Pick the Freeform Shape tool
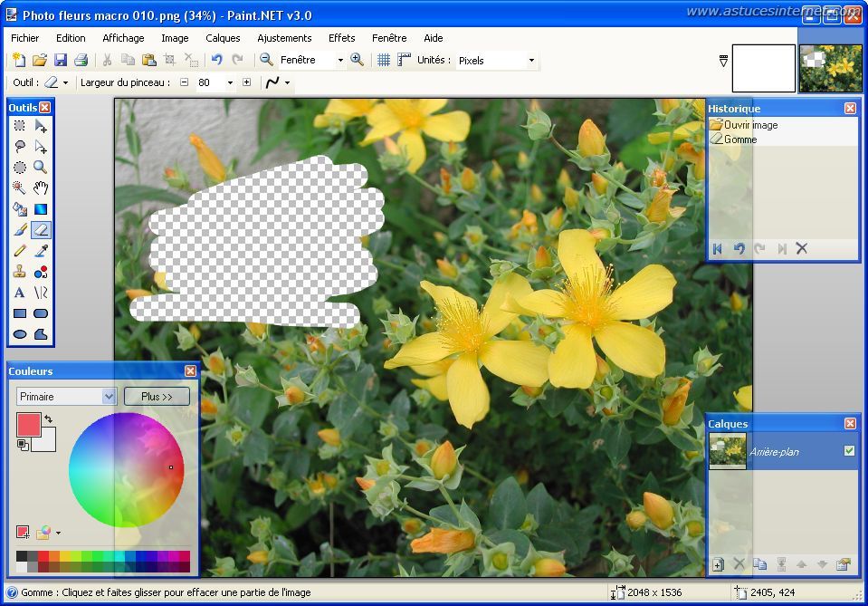Screen dimensions: 868x606 click(41, 334)
